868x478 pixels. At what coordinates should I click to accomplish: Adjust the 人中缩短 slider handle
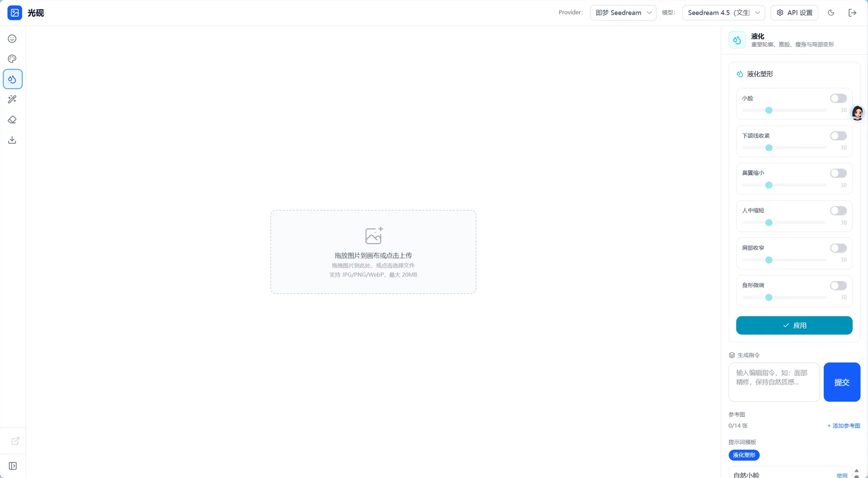769,222
